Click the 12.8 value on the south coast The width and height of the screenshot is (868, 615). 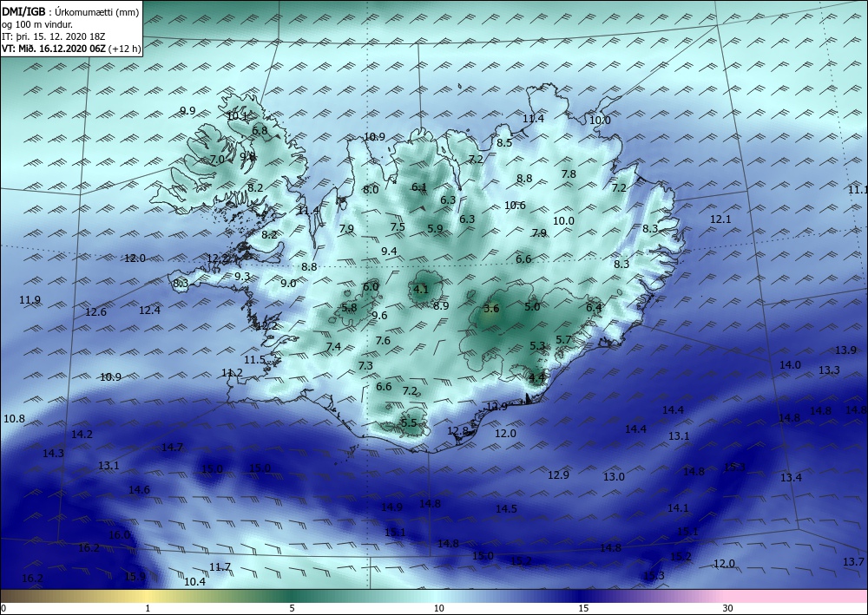click(457, 430)
